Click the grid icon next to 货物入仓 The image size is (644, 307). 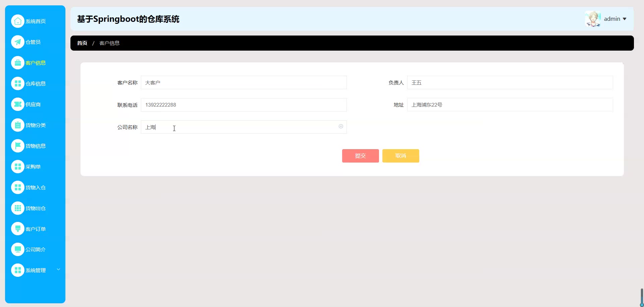pos(18,187)
